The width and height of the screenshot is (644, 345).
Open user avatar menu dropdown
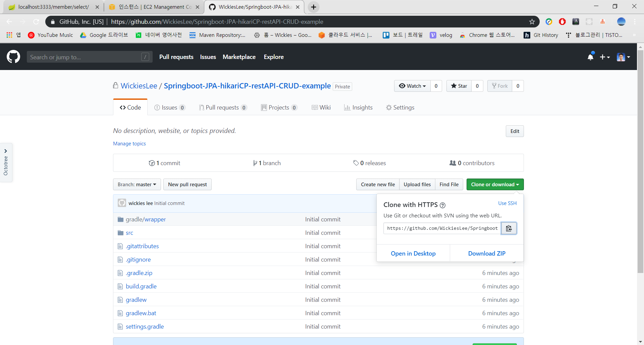623,57
